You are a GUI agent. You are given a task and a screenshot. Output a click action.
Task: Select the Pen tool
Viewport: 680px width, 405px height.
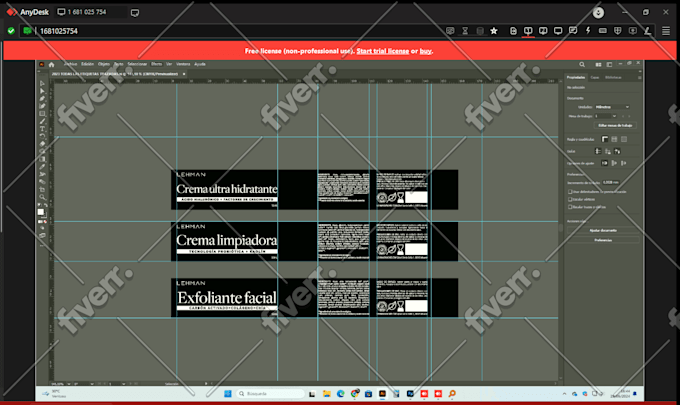point(42,98)
